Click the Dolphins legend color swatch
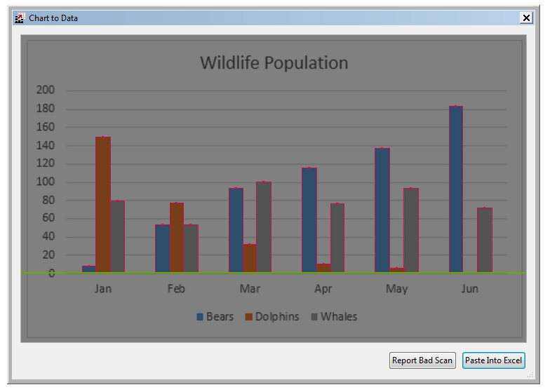550x392 pixels. pyautogui.click(x=248, y=317)
